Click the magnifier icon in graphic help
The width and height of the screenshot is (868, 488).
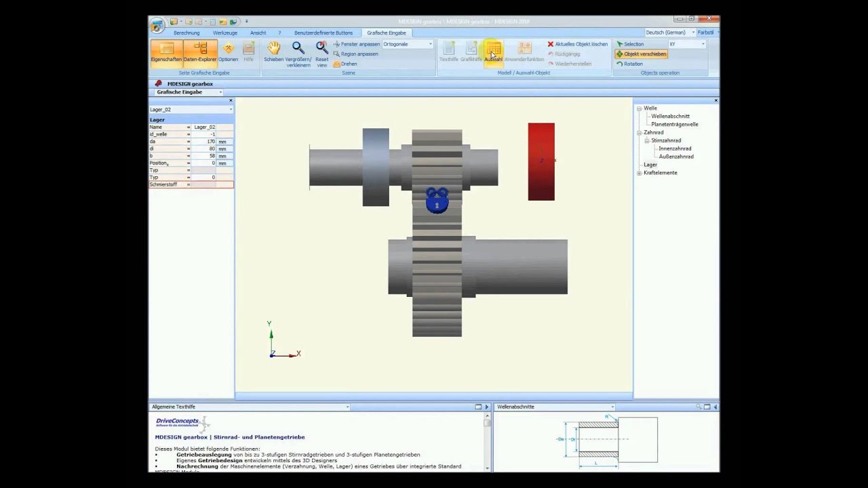pos(698,407)
